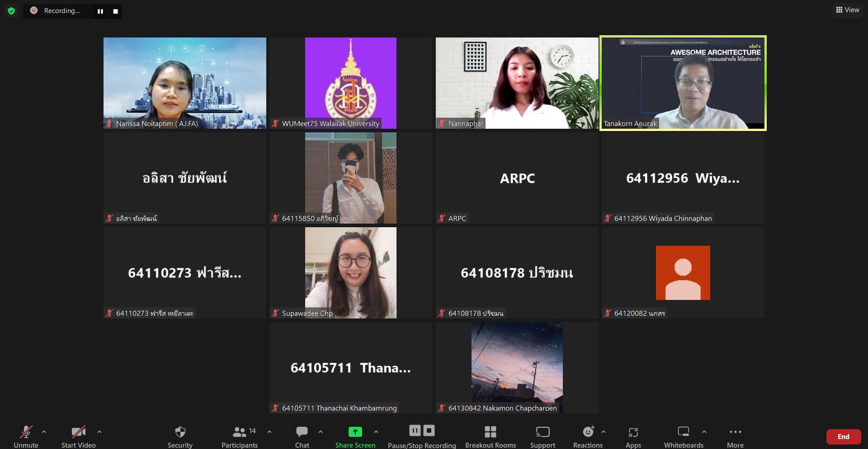Open the Chat panel
Viewport: 868px width, 449px height.
coord(302,432)
